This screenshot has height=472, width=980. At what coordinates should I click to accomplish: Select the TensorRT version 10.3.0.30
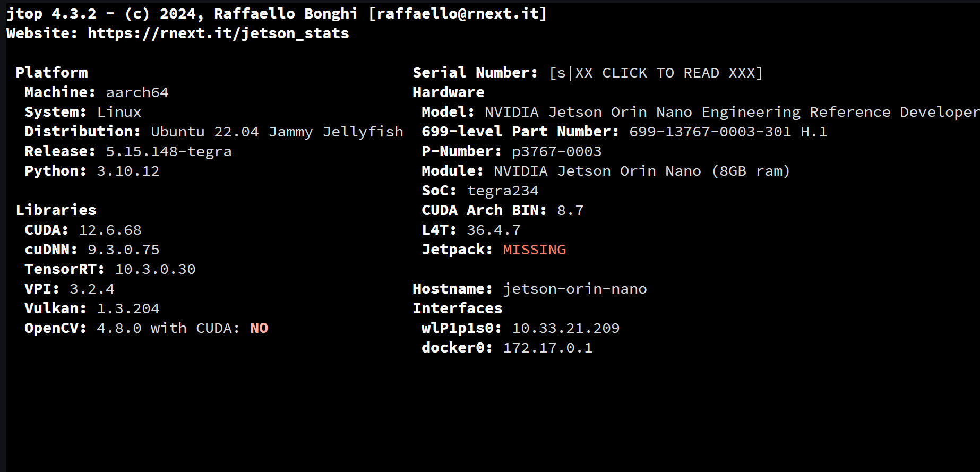[155, 269]
